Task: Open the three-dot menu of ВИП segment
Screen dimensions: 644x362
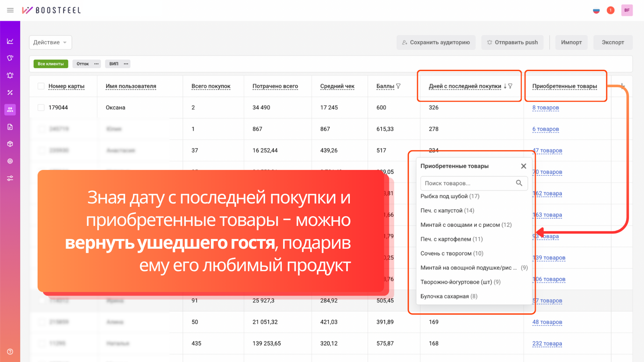Action: pos(126,64)
